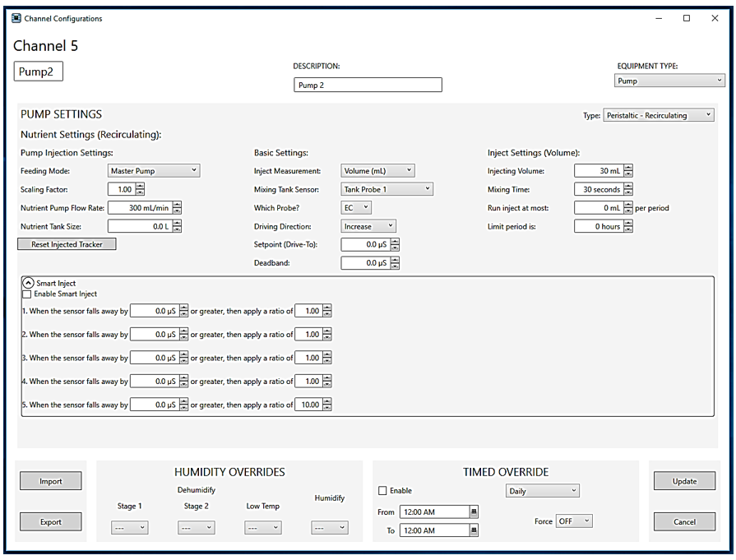Open the Daily schedule dropdown
Viewport: 736px width, 560px height.
click(543, 491)
